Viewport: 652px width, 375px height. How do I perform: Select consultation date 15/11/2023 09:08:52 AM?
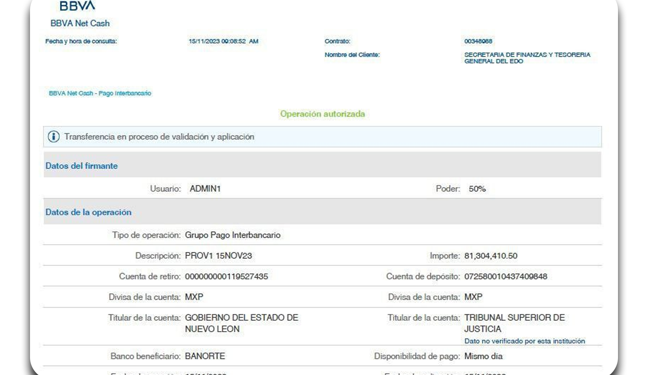pyautogui.click(x=223, y=41)
